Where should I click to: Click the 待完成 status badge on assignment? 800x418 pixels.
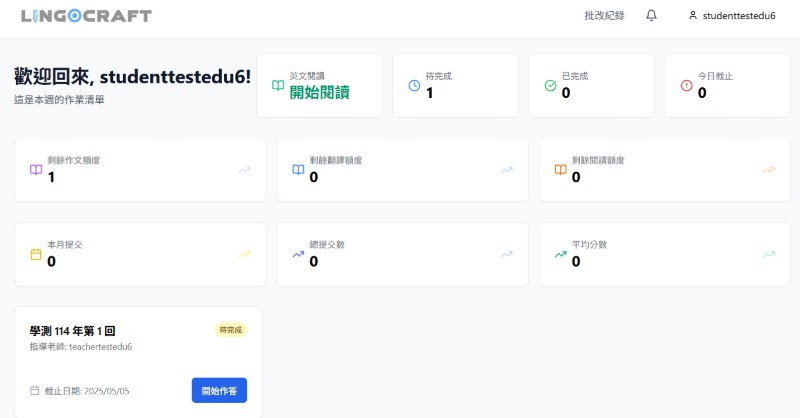click(230, 330)
